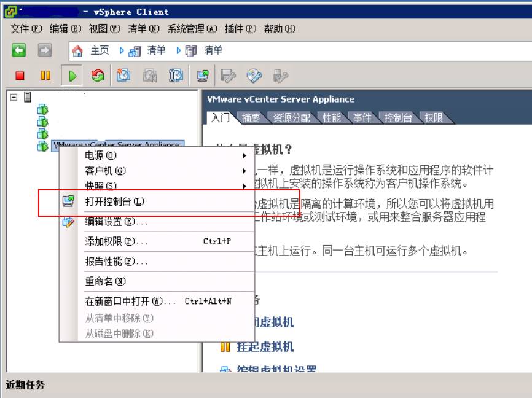The height and width of the screenshot is (398, 532).
Task: Click the 近期任务 panel header
Action: click(x=25, y=384)
